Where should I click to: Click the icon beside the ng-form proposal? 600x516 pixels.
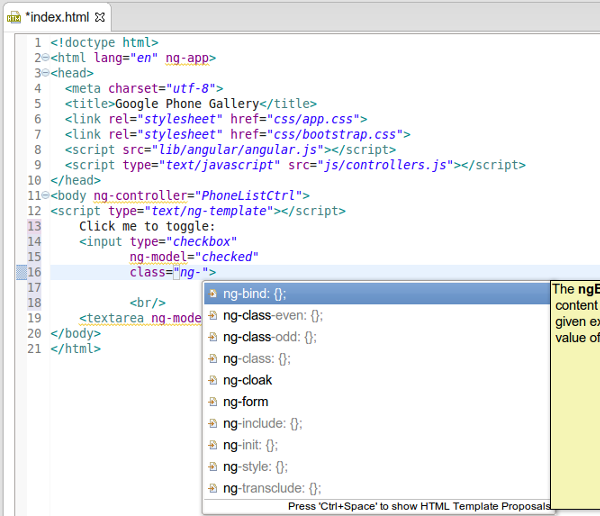click(x=213, y=402)
